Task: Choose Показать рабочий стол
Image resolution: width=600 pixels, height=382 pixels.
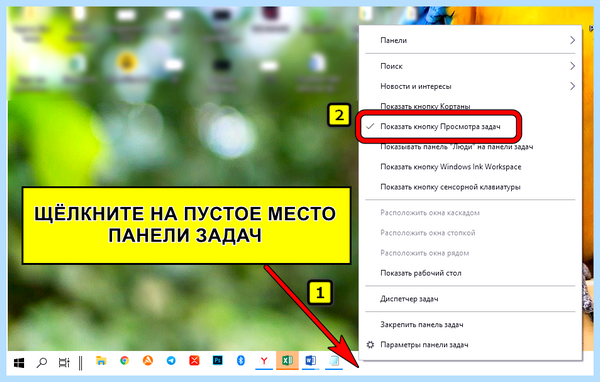Action: (470, 273)
